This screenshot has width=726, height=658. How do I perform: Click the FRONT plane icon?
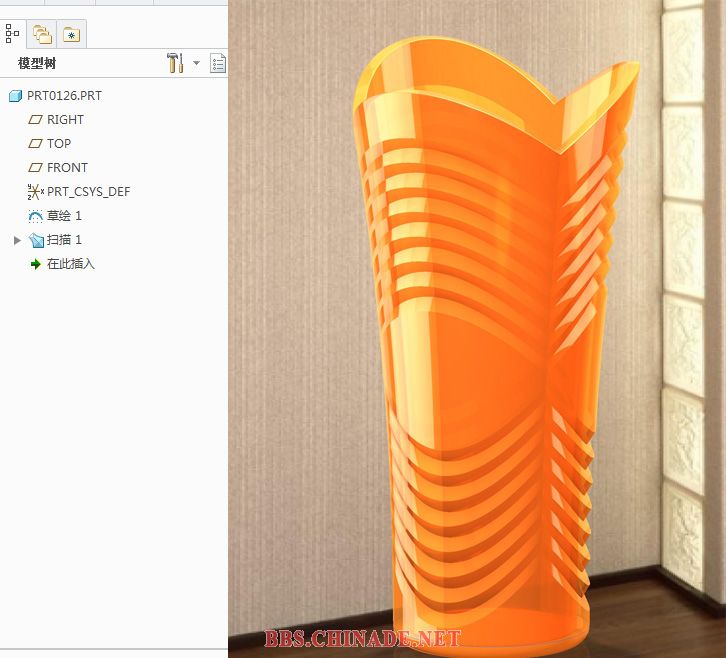coord(35,168)
